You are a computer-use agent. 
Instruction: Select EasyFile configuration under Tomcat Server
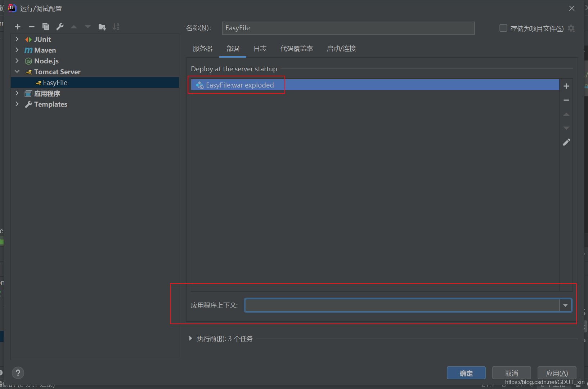tap(95, 82)
